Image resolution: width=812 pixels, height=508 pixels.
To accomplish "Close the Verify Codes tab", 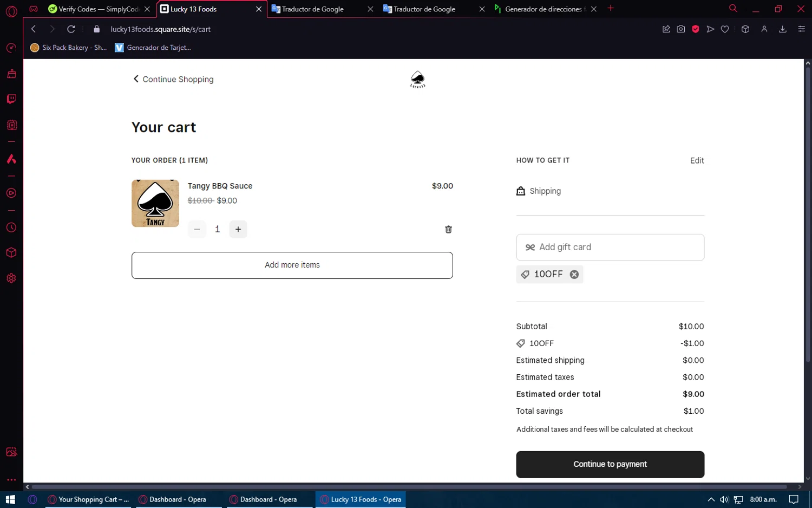I will pyautogui.click(x=147, y=9).
